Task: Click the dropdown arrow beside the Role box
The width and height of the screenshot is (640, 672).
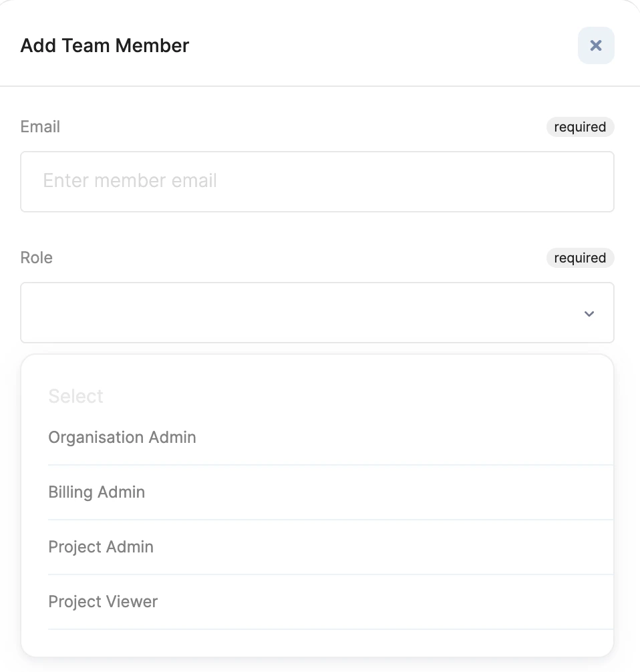Action: point(589,313)
